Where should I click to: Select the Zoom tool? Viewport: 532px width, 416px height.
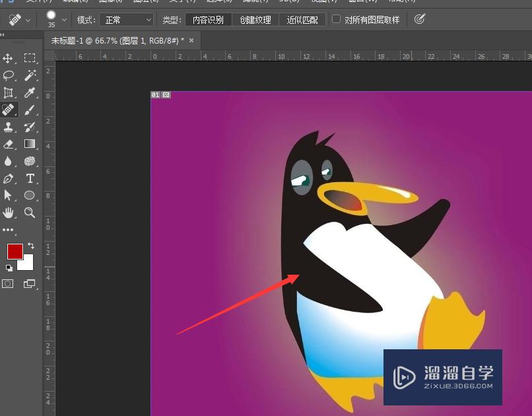(x=30, y=213)
